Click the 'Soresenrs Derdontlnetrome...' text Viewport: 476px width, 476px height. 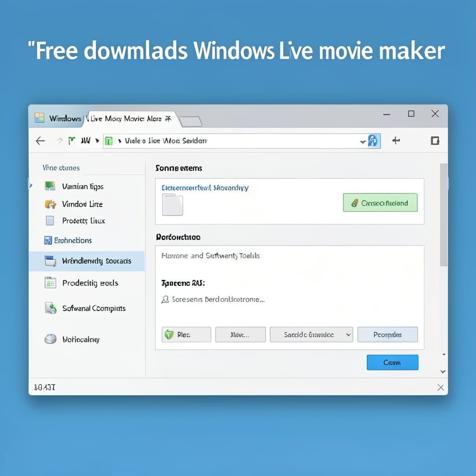pos(218,300)
